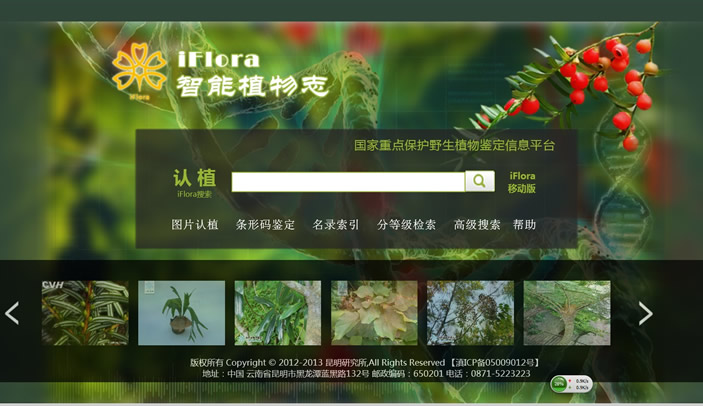Click the 帮助 help link
This screenshot has height=406, width=703.
524,225
